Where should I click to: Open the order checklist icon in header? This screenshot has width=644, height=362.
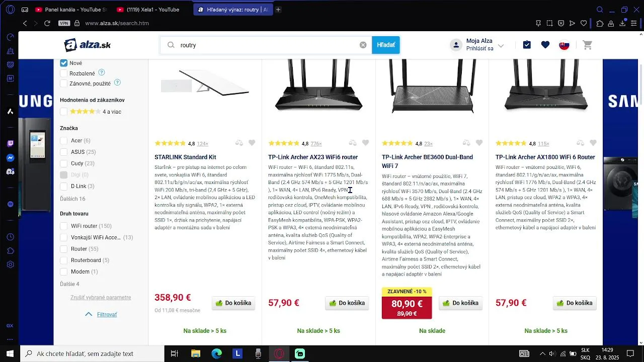[527, 45]
